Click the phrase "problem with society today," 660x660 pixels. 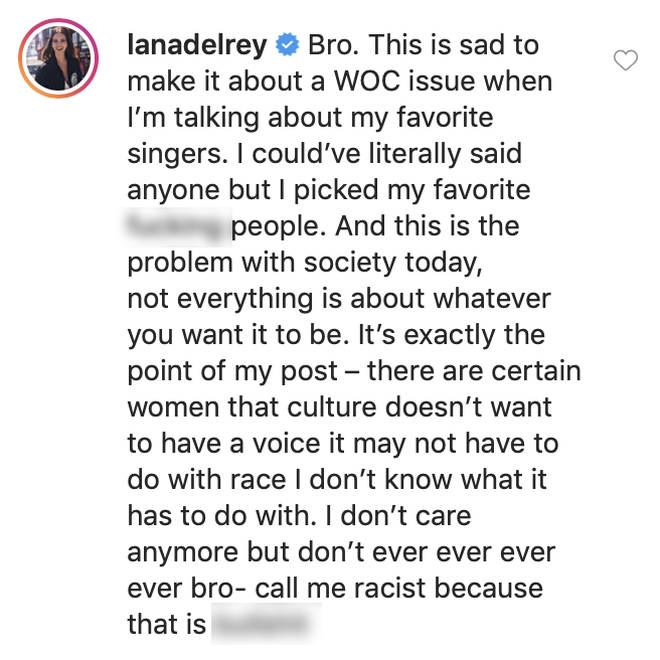[x=305, y=263]
